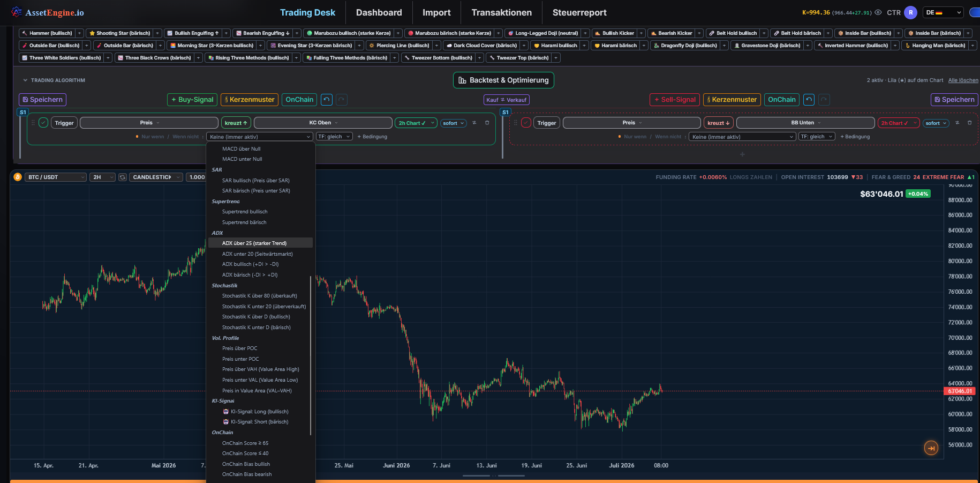980x483 pixels.
Task: Toggle Bearish Engulfing pattern chip
Action: [263, 33]
